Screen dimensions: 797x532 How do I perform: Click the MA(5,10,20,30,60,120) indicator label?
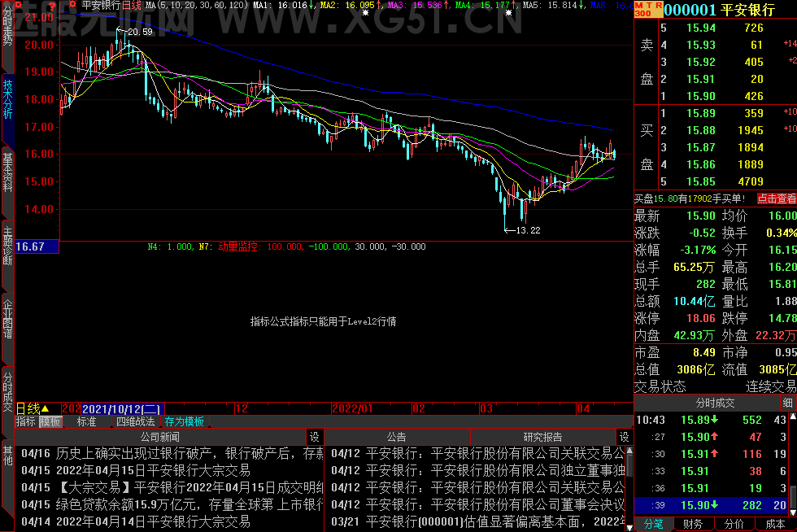[197, 5]
